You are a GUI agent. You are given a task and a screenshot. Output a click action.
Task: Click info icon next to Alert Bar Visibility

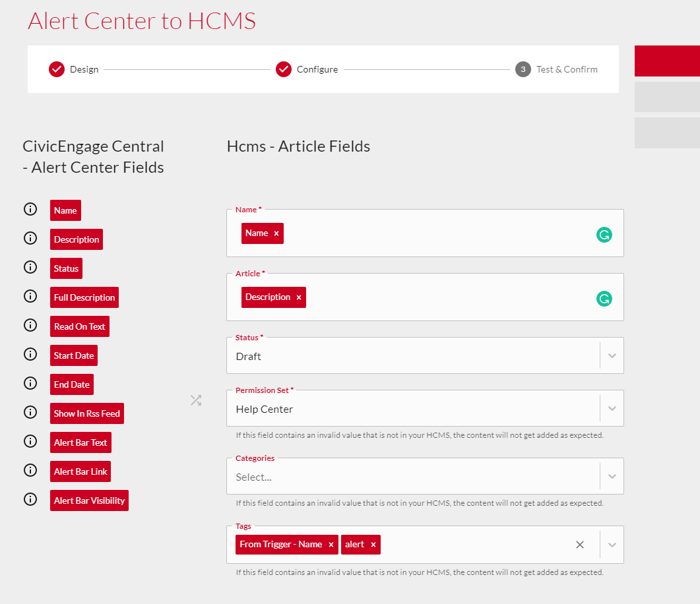(30, 498)
